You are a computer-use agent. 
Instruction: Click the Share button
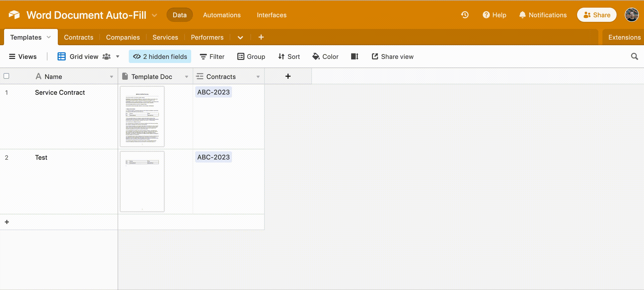click(x=597, y=15)
